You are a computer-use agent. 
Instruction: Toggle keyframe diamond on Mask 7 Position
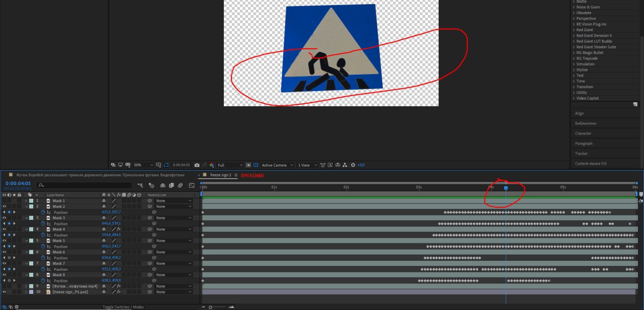9,269
